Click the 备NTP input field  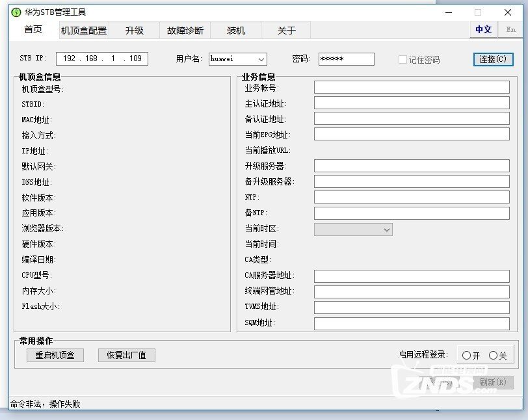point(412,213)
